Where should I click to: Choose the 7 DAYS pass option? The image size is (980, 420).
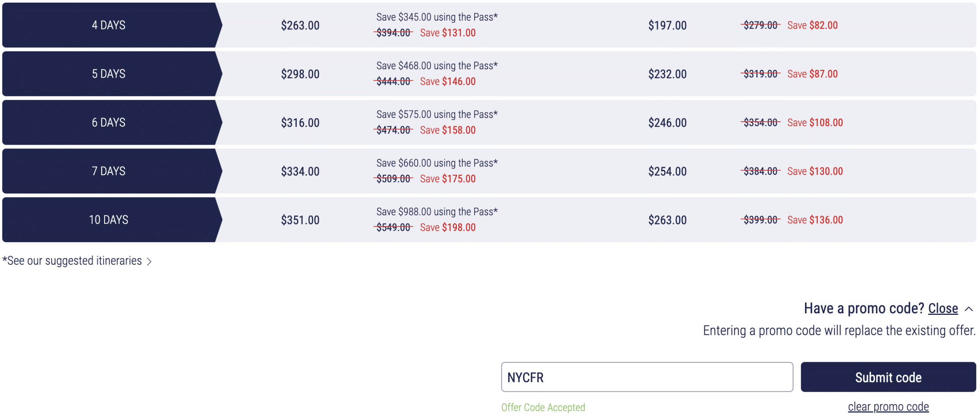tap(489, 171)
